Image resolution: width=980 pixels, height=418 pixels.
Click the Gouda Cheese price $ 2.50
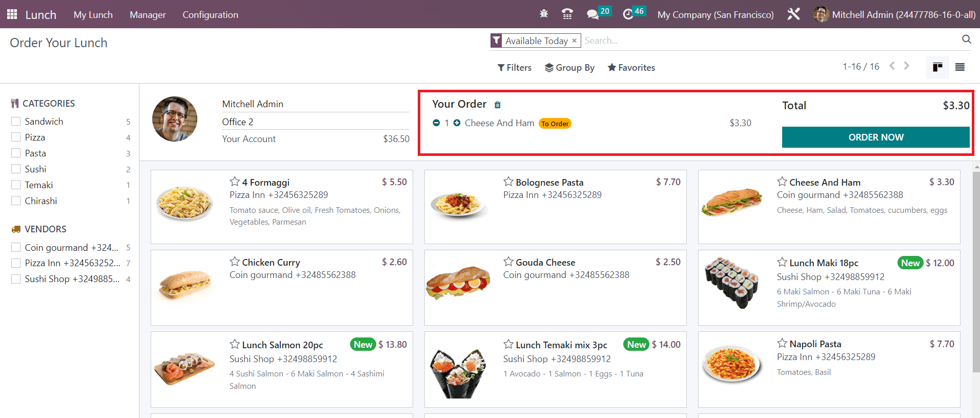click(668, 262)
